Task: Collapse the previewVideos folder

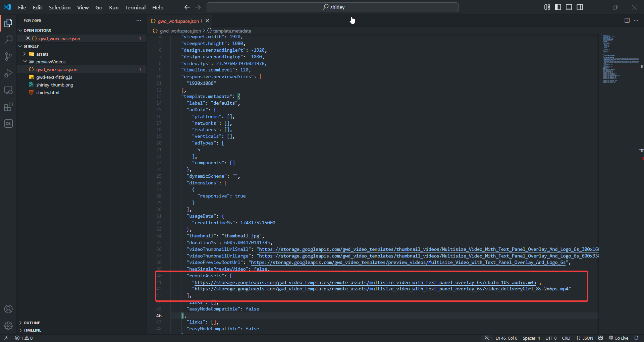Action: pyautogui.click(x=51, y=62)
